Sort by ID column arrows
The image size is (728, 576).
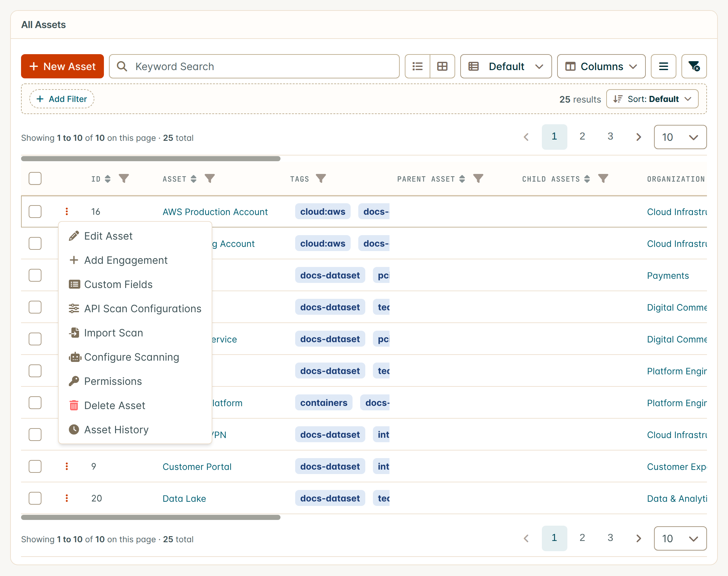[108, 179]
